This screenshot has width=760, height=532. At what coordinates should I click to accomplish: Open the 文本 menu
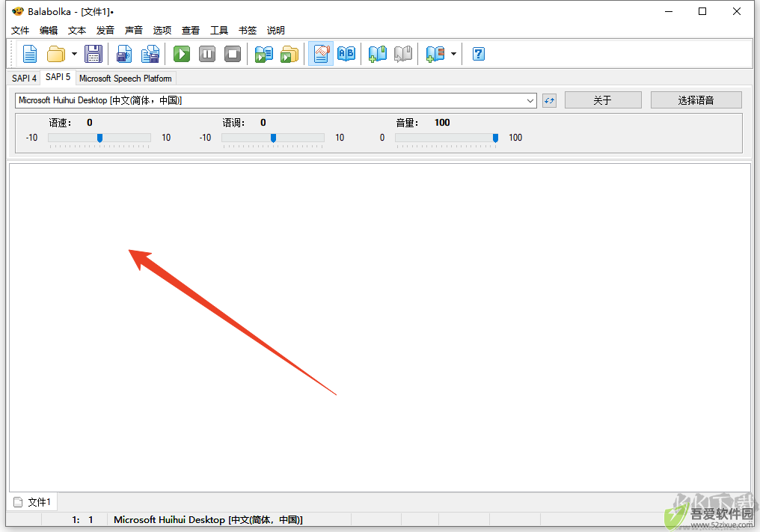tap(77, 30)
